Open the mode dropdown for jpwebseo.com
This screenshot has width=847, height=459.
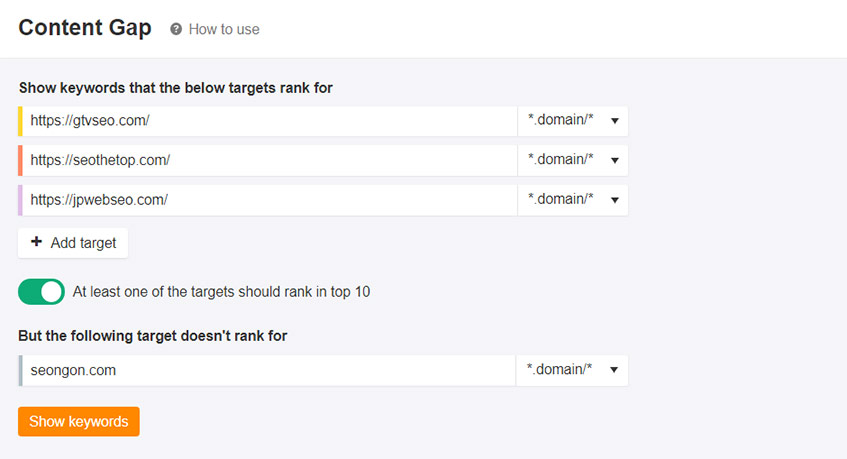click(573, 200)
